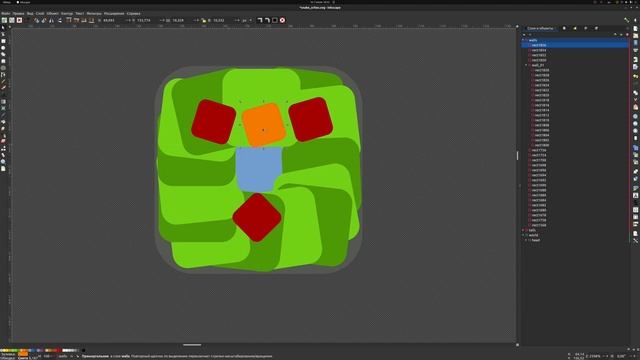Open the Объект menu

(53, 13)
